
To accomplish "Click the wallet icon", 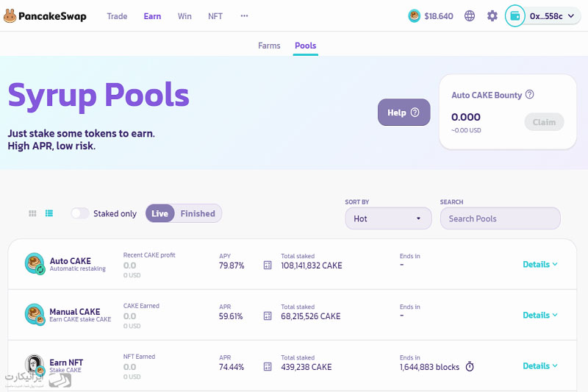I will 515,15.
